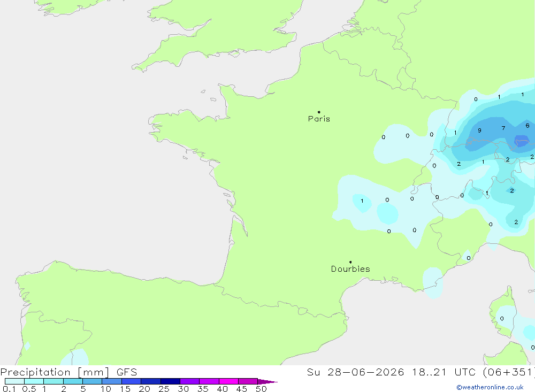This screenshot has width=535, height=392.
Task: Click the 'Precipitation [mm]' title text
Action: 55,372
